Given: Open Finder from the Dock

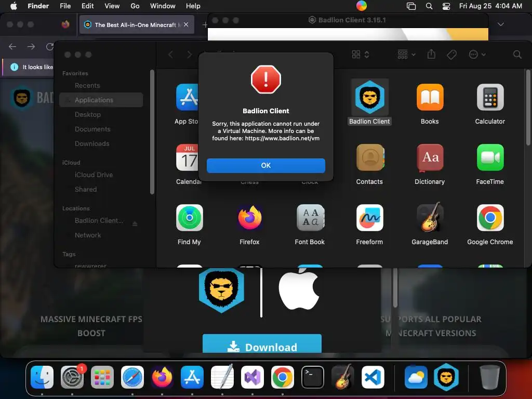Looking at the screenshot, I should coord(42,377).
